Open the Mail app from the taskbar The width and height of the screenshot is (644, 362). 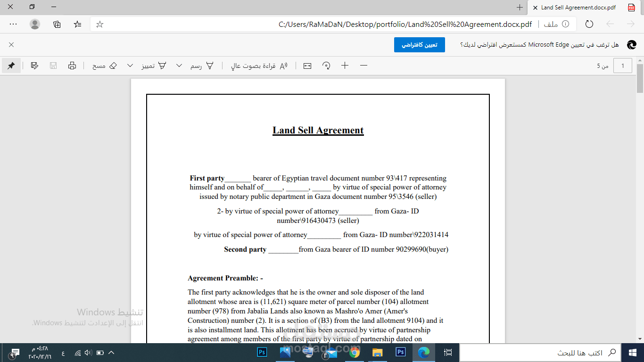[x=331, y=353]
